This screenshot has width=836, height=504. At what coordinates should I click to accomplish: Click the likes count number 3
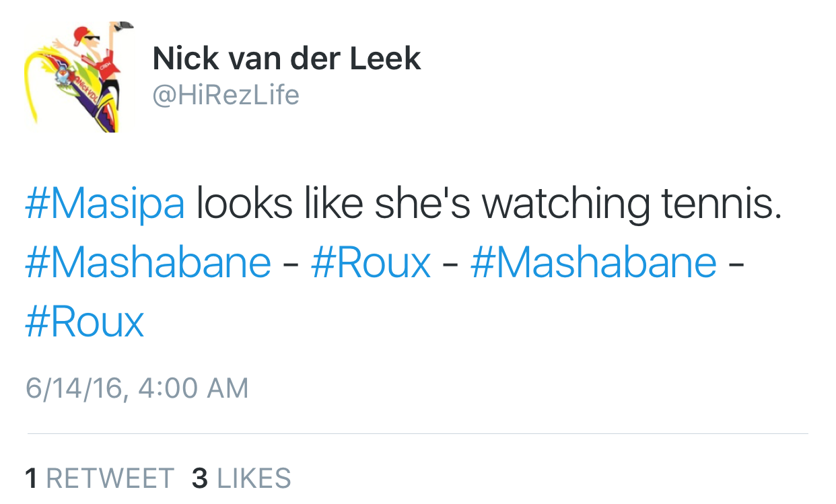(200, 478)
